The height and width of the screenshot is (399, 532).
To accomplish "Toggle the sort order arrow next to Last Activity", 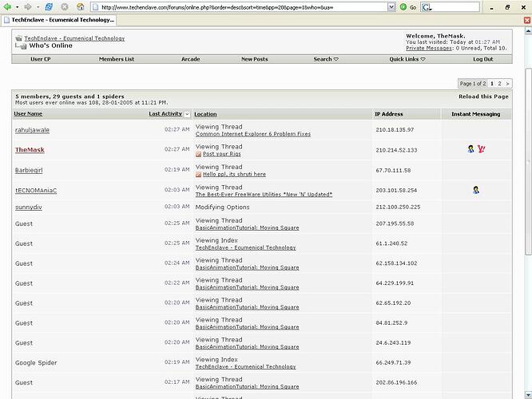I will 188,114.
